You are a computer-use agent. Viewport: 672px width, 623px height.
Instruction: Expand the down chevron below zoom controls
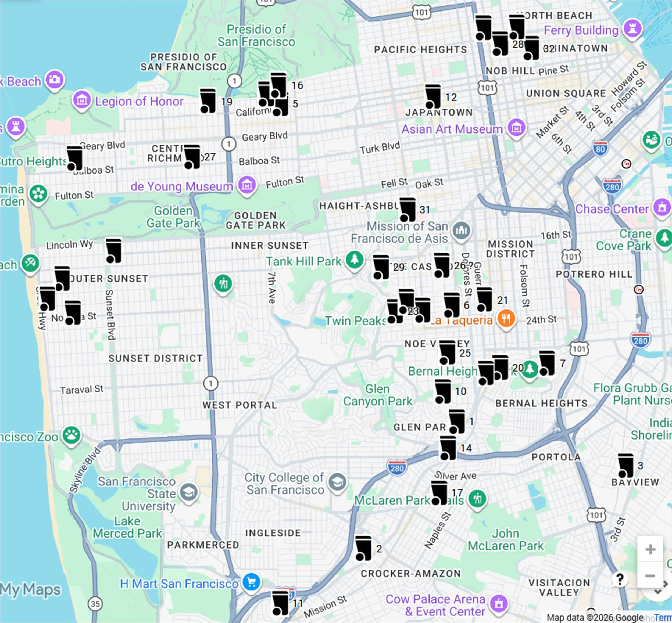tap(657, 592)
